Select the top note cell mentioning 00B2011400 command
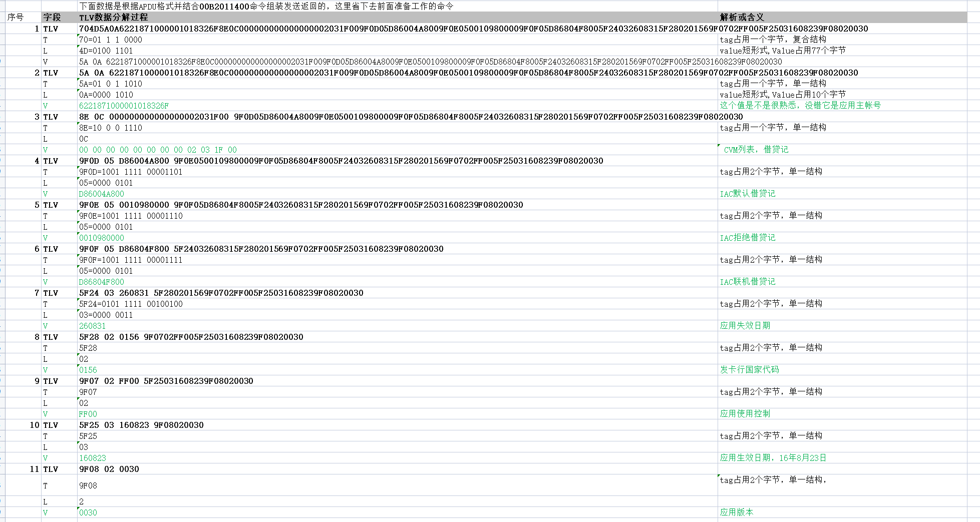The height and width of the screenshot is (522, 980). [266, 7]
